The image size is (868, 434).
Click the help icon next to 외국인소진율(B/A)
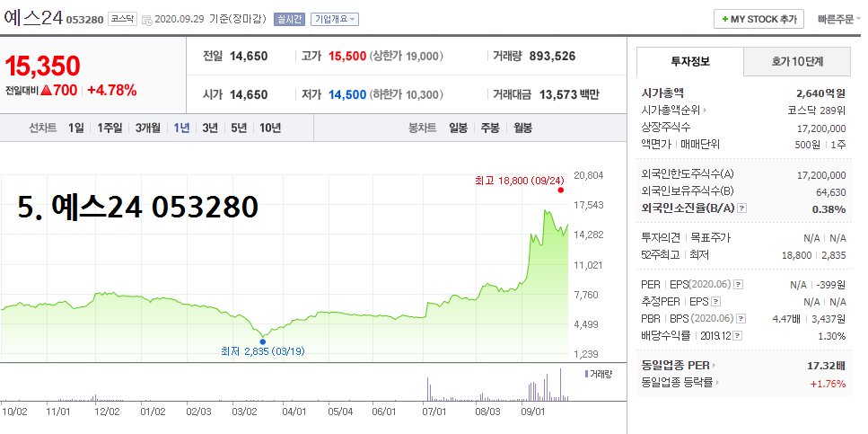tap(742, 208)
